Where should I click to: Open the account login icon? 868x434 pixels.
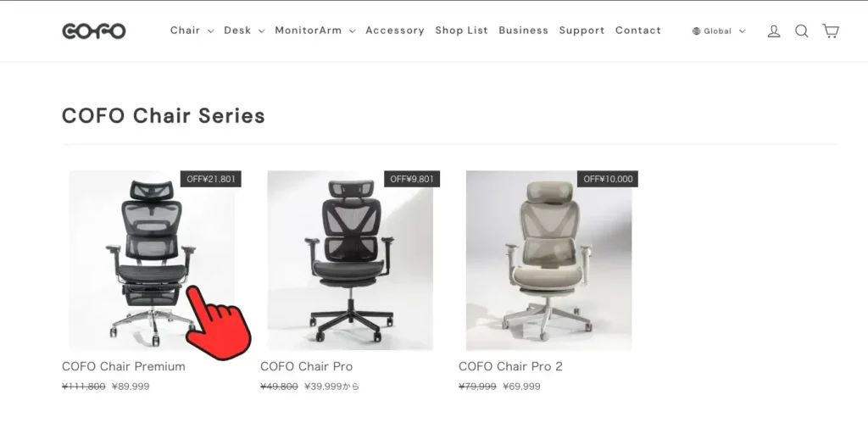[774, 31]
